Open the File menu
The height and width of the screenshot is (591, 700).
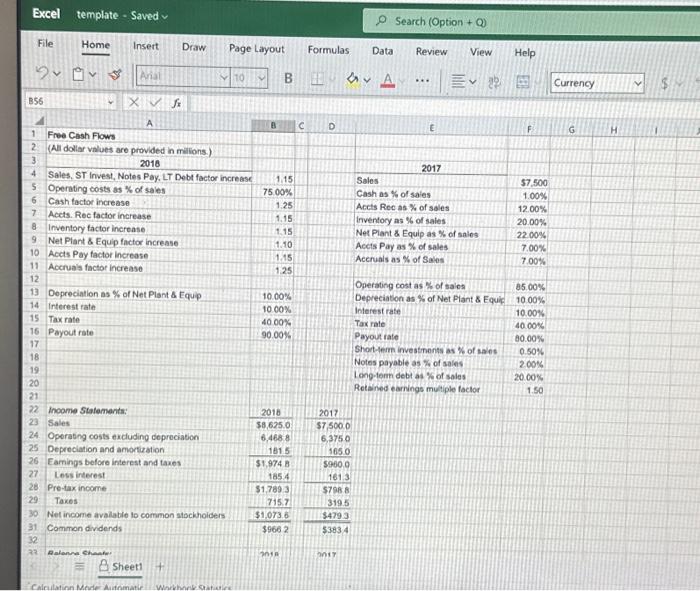[x=45, y=43]
